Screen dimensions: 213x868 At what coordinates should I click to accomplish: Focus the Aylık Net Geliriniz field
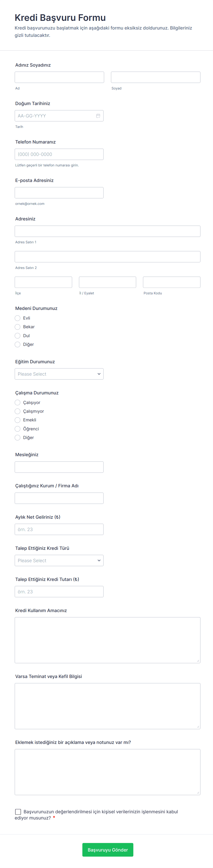[59, 529]
